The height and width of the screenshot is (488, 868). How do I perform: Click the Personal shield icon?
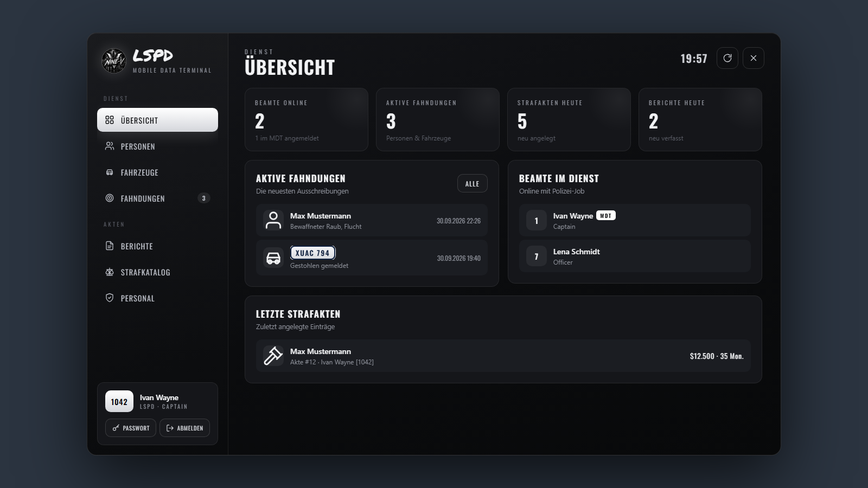pos(110,298)
